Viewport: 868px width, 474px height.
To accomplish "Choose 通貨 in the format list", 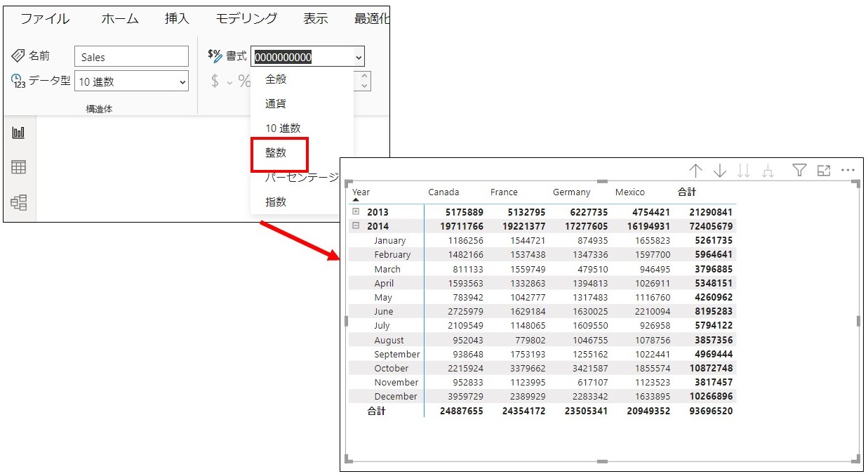I will pos(276,104).
